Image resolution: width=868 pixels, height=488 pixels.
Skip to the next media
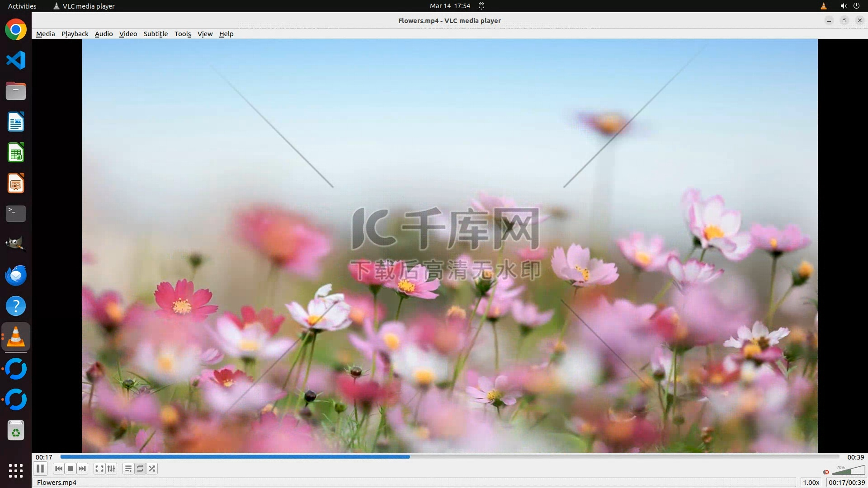tap(82, 469)
